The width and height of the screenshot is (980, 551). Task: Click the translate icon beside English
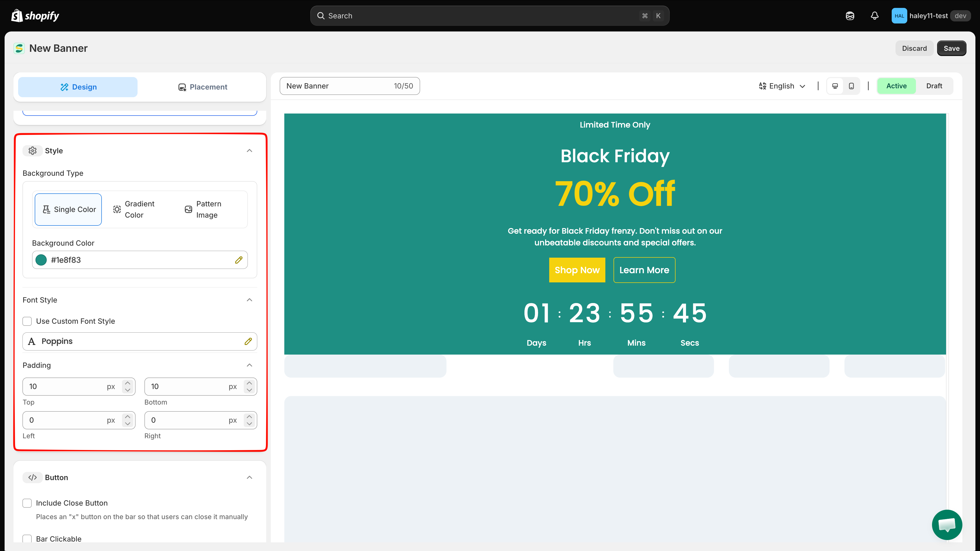[762, 86]
